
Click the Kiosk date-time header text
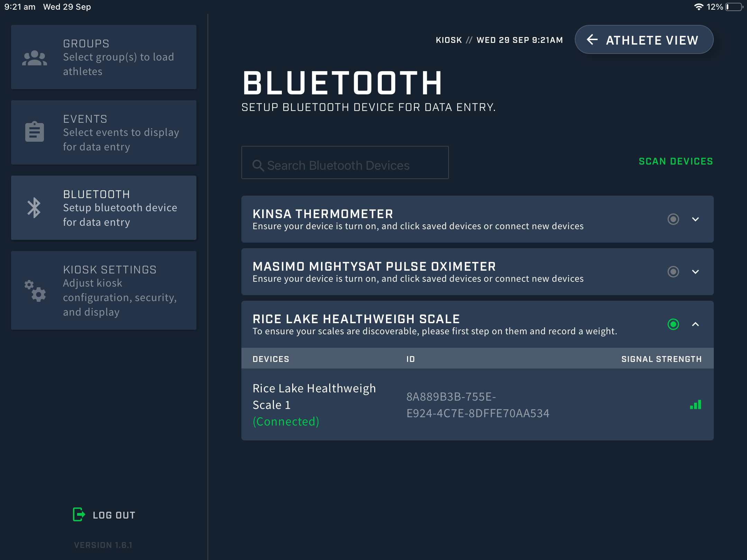click(x=499, y=40)
